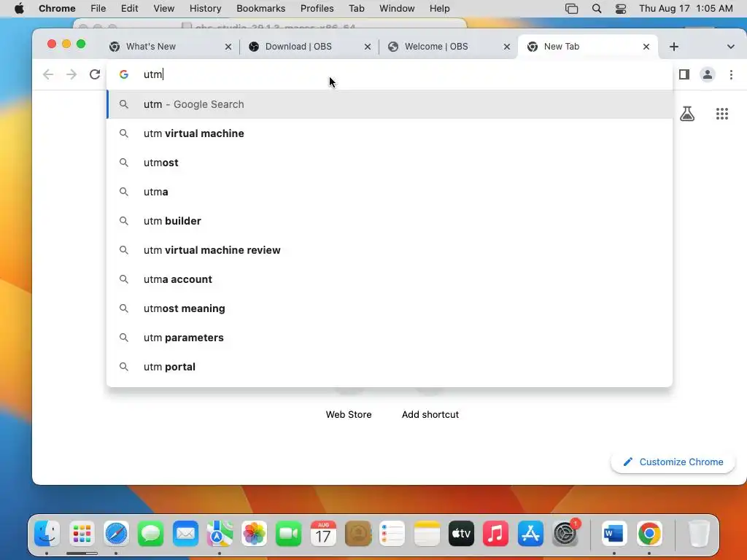Viewport: 747px width, 560px height.
Task: Open the Apple menu
Action: (19, 9)
